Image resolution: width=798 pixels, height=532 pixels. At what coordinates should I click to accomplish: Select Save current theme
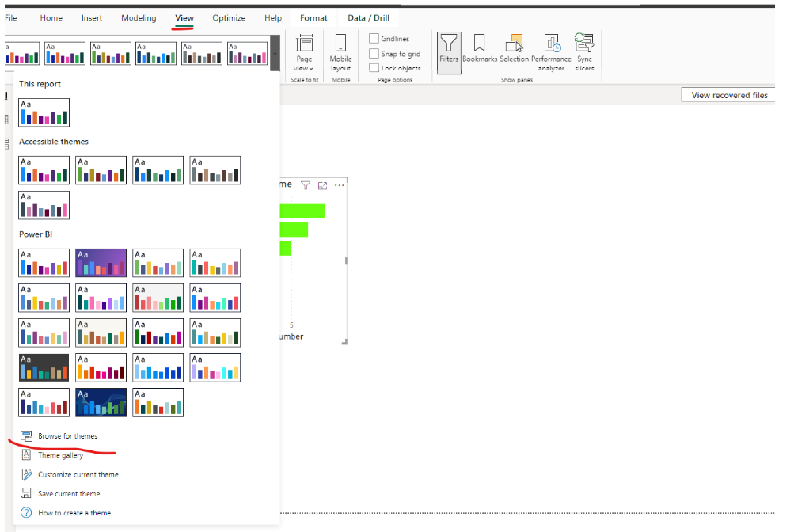69,494
